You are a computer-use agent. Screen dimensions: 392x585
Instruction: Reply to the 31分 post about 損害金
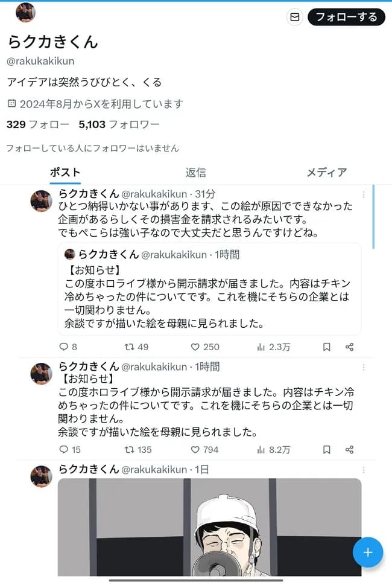click(x=64, y=346)
